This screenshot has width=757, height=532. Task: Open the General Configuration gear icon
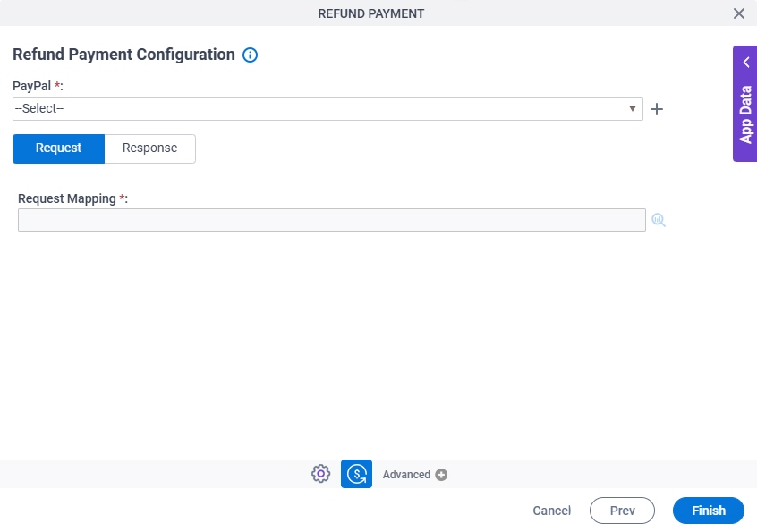coord(320,474)
